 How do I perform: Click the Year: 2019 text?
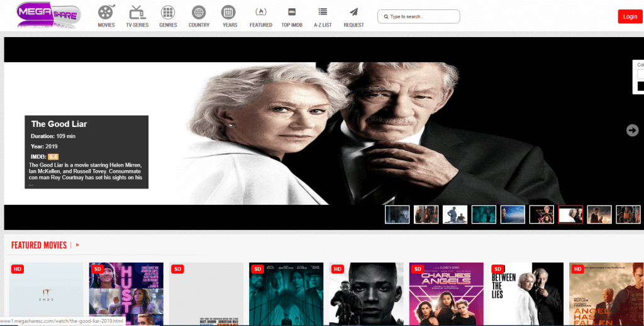click(44, 146)
